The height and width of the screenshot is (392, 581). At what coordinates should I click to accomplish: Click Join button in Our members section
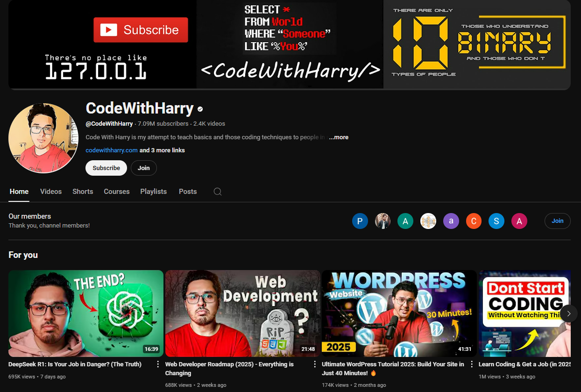[x=558, y=221]
